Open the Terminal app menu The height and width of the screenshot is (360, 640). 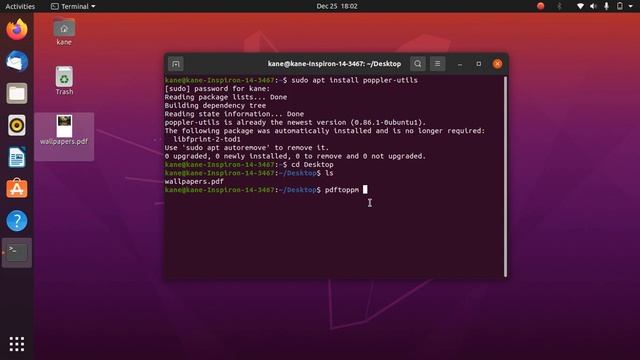tap(73, 6)
